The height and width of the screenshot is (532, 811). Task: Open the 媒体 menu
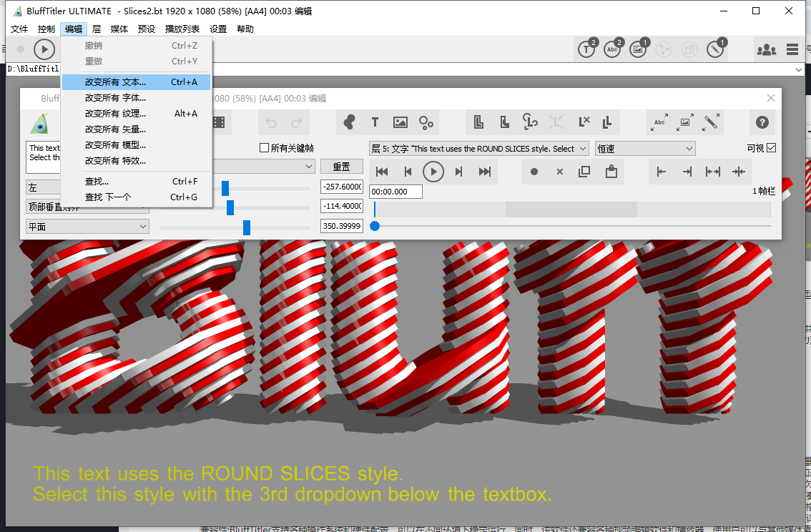point(119,29)
